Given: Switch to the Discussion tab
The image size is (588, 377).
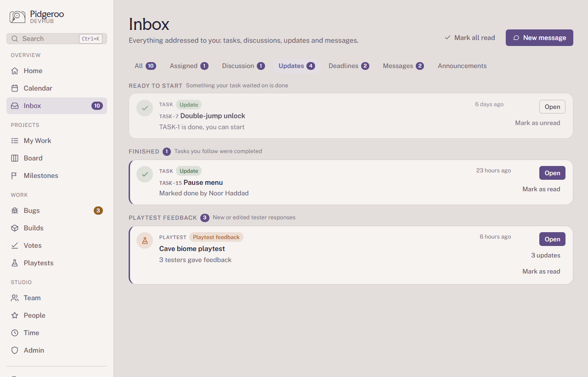Looking at the screenshot, I should pos(243,66).
